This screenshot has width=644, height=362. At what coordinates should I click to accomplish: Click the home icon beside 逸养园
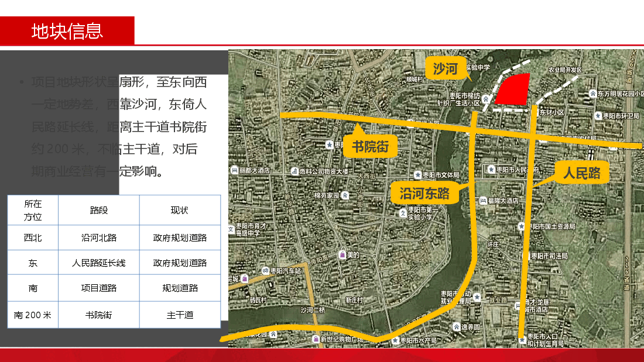[x=456, y=327]
